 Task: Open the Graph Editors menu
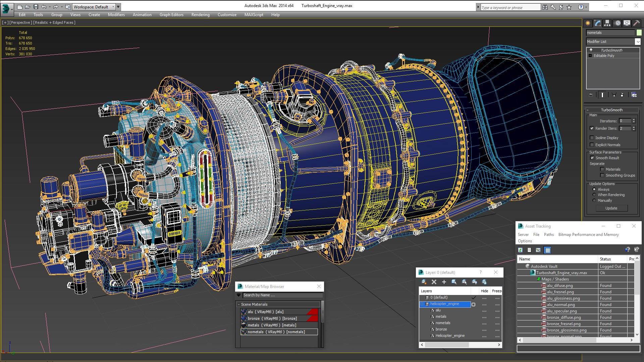[171, 15]
